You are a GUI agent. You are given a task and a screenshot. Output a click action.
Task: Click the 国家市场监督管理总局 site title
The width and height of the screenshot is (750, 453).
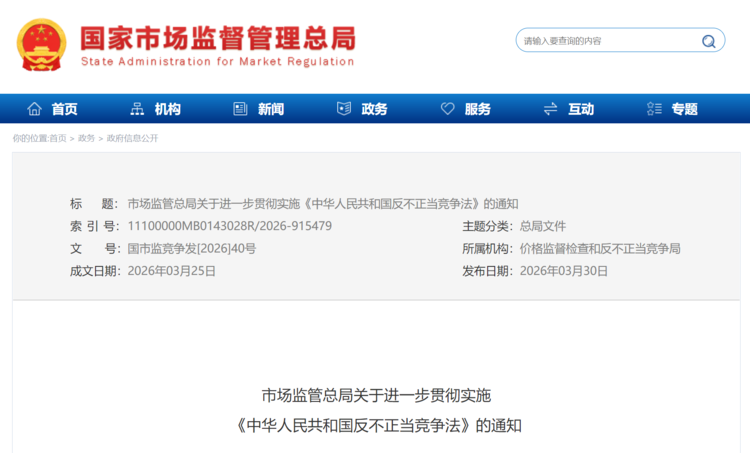217,39
